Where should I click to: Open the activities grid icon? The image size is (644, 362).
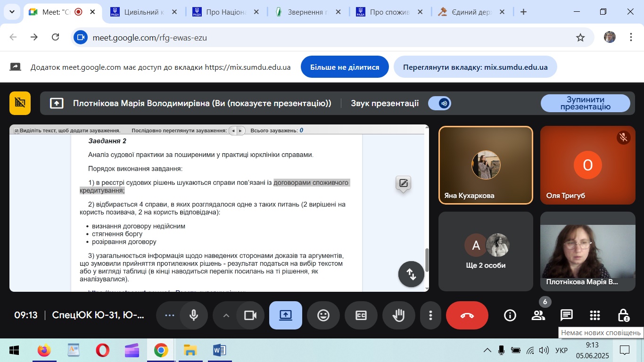click(595, 315)
